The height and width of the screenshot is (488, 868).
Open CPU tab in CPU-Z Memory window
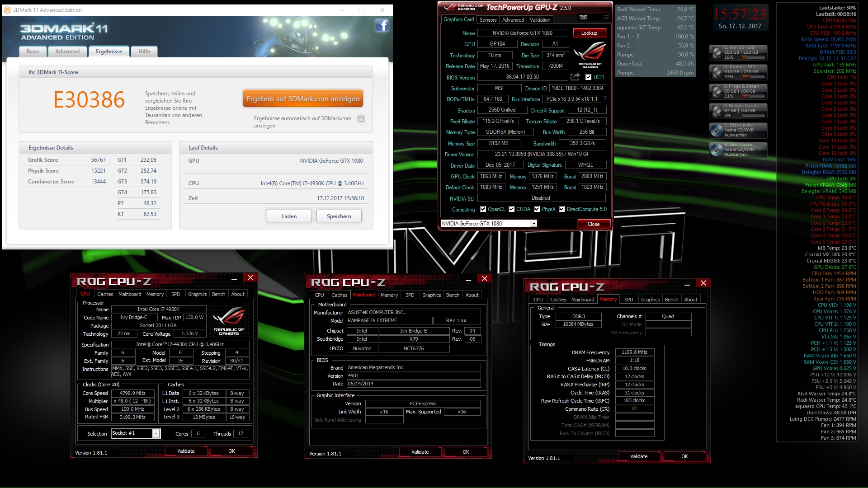click(538, 300)
